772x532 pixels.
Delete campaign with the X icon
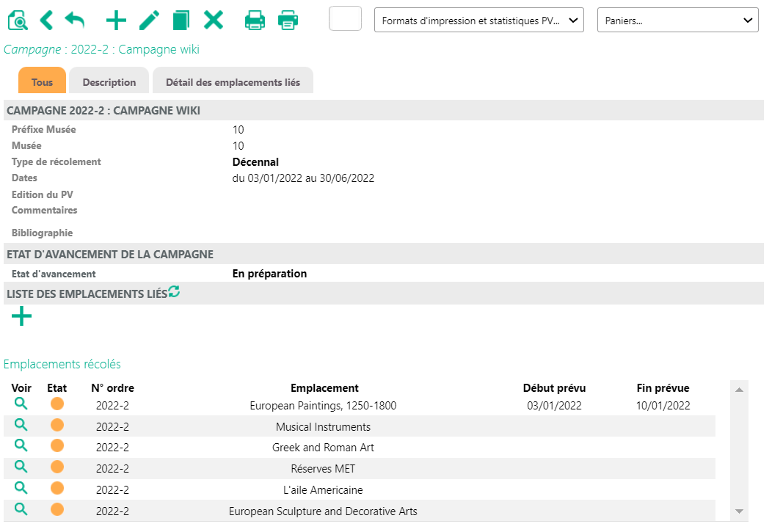coord(214,20)
